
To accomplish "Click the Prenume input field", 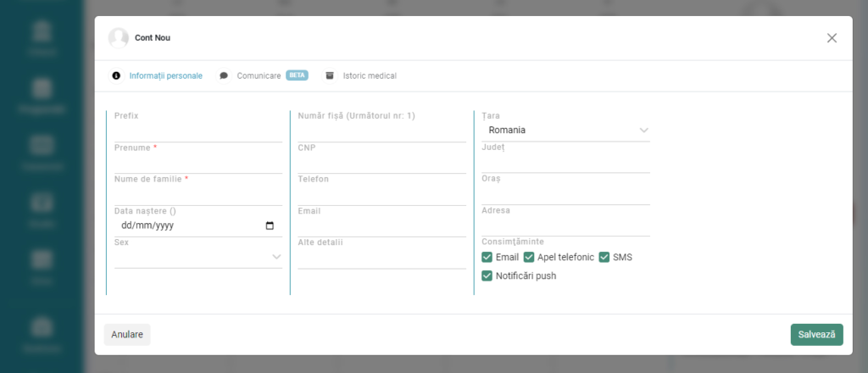I will click(x=198, y=164).
